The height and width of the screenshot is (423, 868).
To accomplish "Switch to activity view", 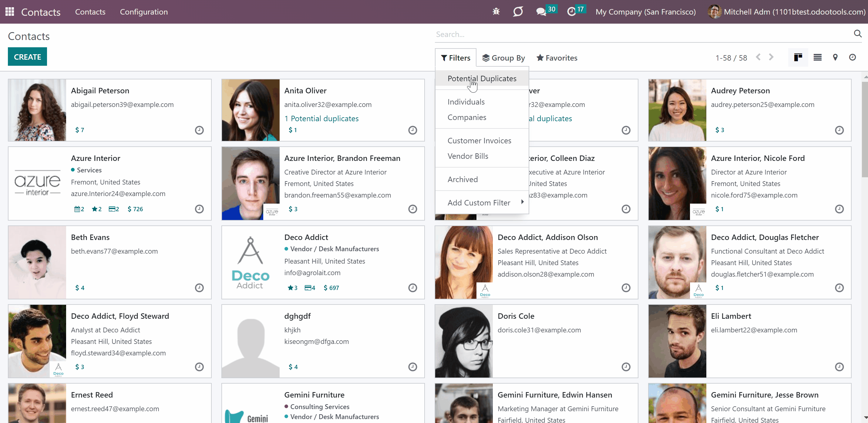I will [853, 58].
